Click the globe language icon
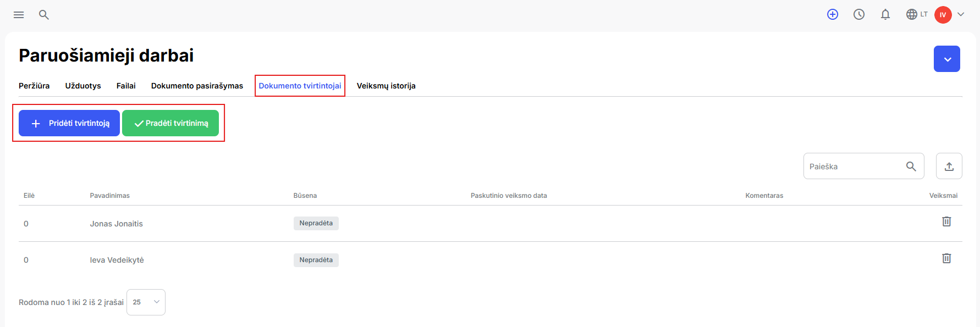 tap(912, 14)
